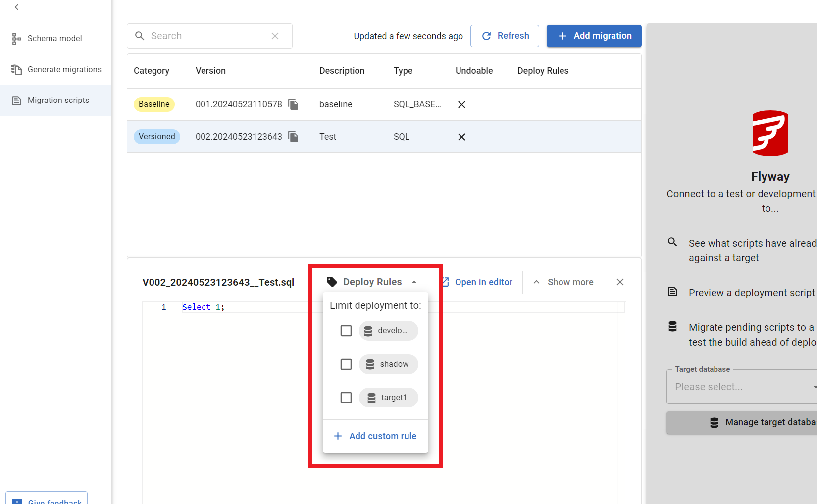Click the Flyway logo

(770, 134)
